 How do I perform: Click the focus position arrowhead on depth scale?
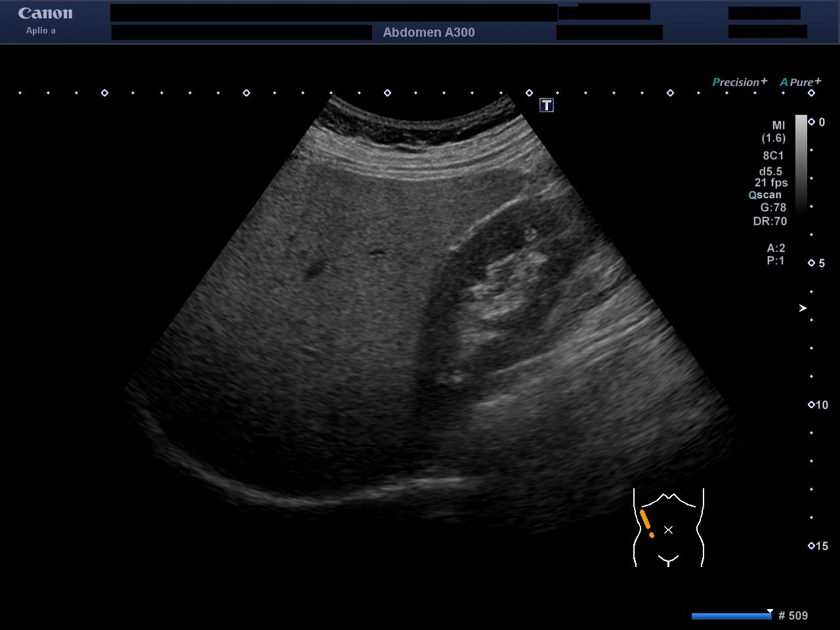pyautogui.click(x=803, y=308)
